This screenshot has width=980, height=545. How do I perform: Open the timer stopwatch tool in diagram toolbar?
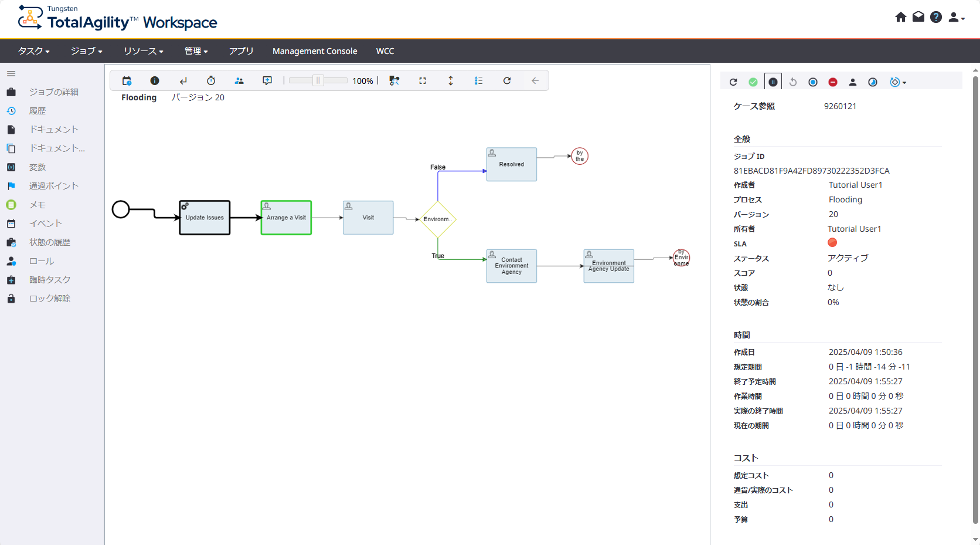pos(211,81)
